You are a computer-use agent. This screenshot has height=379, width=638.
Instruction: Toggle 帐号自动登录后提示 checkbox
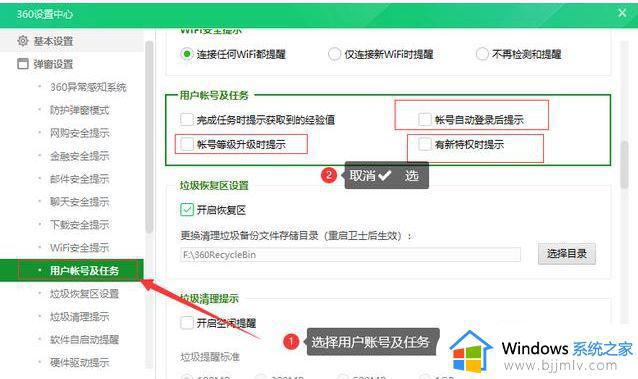coord(425,120)
